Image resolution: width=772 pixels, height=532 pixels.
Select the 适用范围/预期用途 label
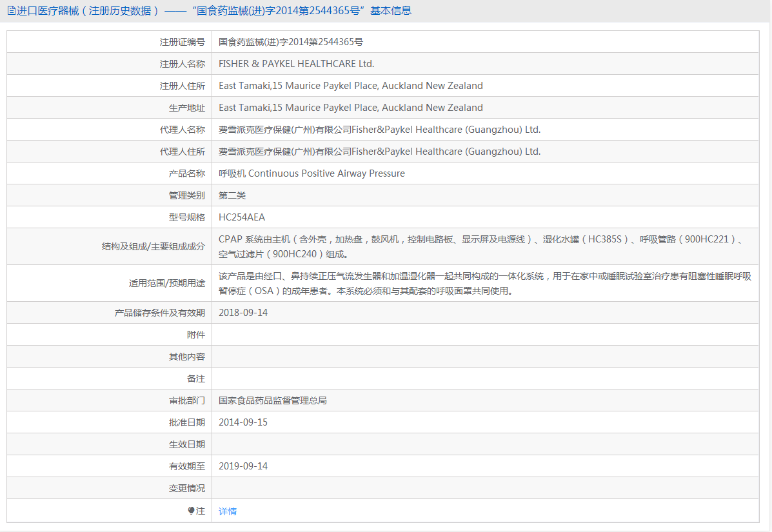pos(167,283)
